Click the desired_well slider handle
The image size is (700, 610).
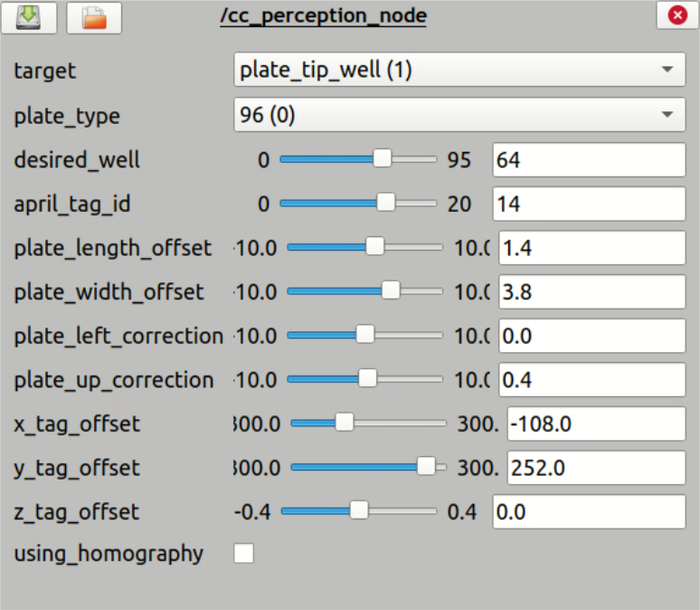(383, 158)
